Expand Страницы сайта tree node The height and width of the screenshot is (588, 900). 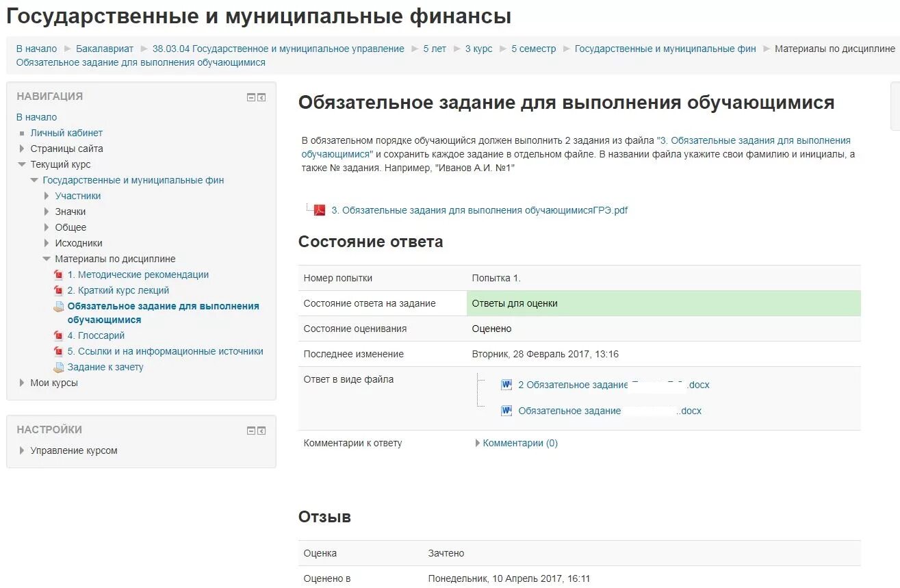point(22,149)
